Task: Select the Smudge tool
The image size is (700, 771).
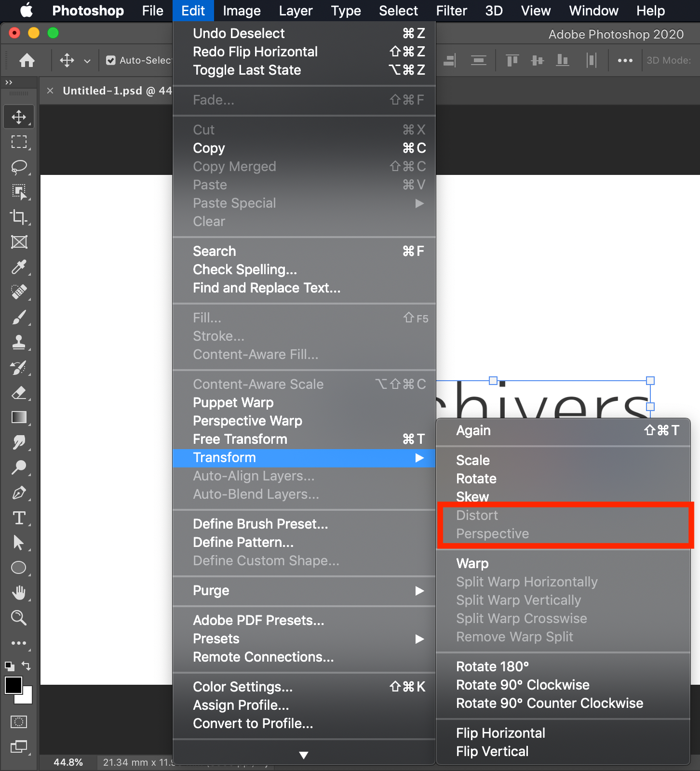Action: 19,442
